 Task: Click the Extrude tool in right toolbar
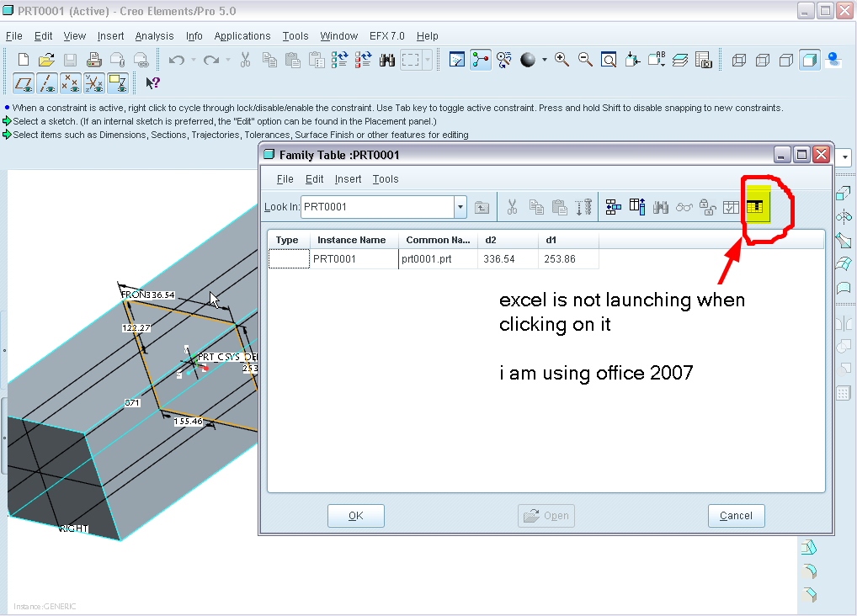point(844,194)
